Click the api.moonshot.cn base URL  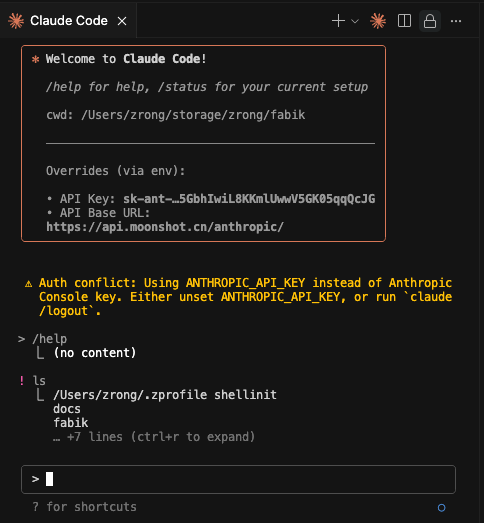pos(165,227)
